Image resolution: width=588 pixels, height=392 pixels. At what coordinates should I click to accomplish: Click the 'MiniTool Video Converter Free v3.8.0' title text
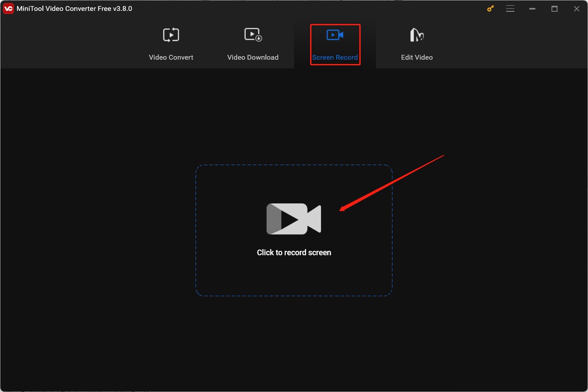tap(74, 9)
